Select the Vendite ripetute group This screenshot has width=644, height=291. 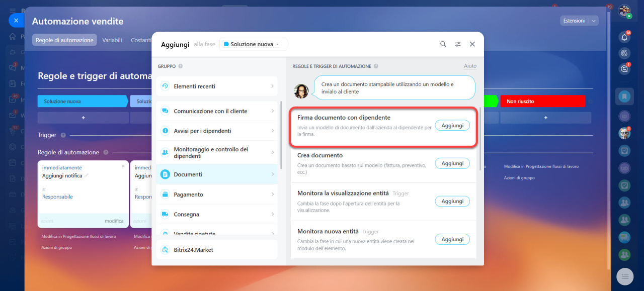216,234
